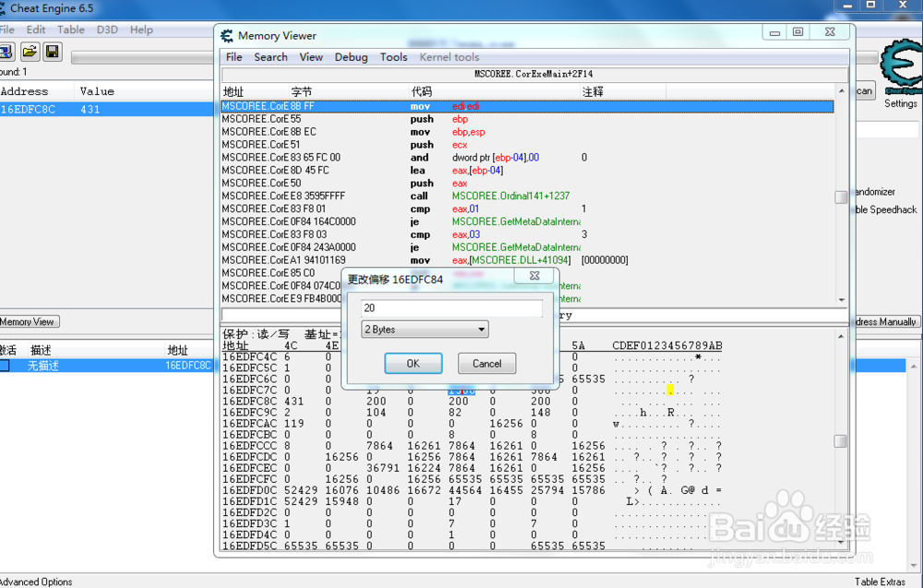Open Memory Viewer Tools menu
The height and width of the screenshot is (588, 923).
pos(393,57)
